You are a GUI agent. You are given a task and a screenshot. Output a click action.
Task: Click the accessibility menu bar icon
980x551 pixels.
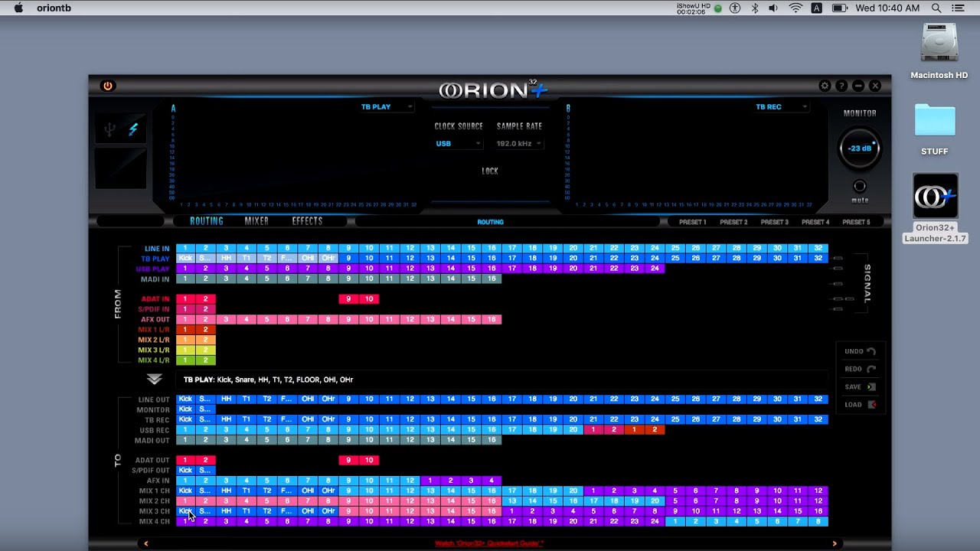[736, 8]
